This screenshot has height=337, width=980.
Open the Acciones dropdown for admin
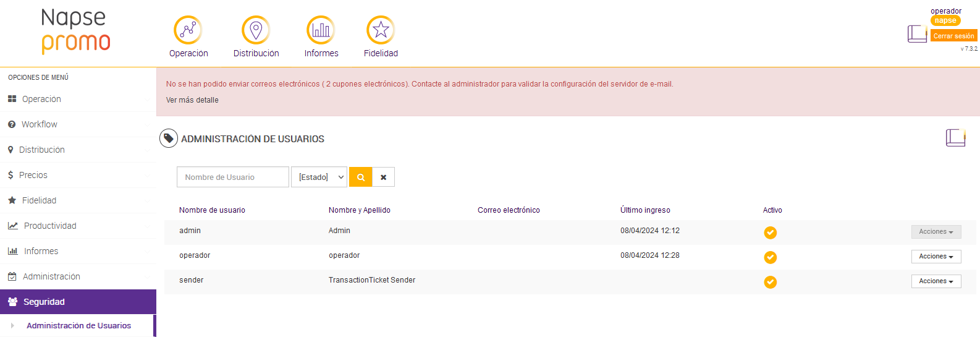click(936, 232)
